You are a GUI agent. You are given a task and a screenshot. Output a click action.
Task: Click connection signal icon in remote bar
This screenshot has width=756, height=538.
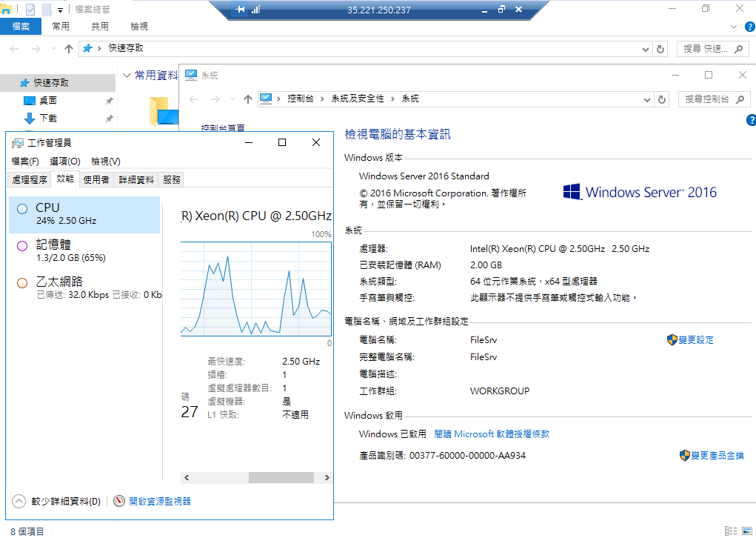pyautogui.click(x=256, y=9)
